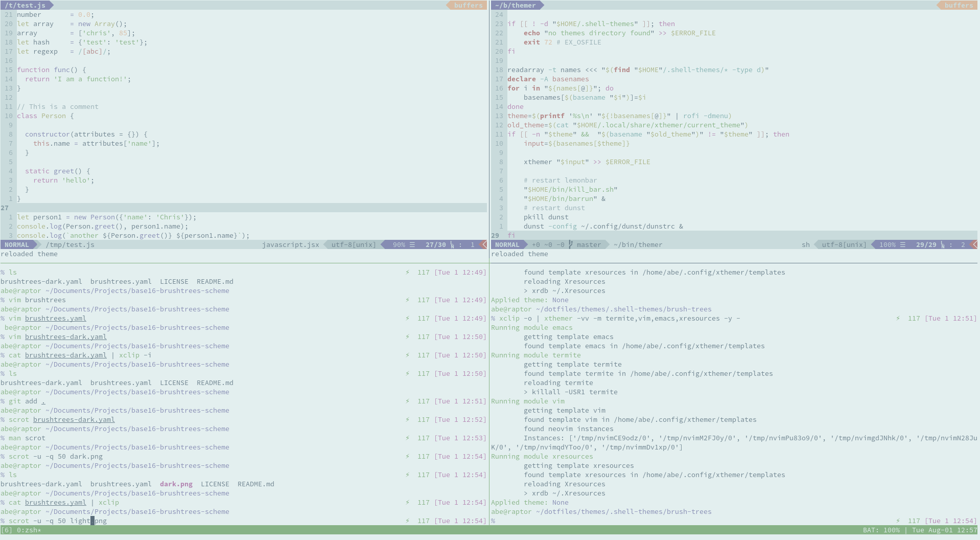This screenshot has height=540, width=980.
Task: Click lightning icon on 'man scrot' prompt line
Action: (x=407, y=438)
